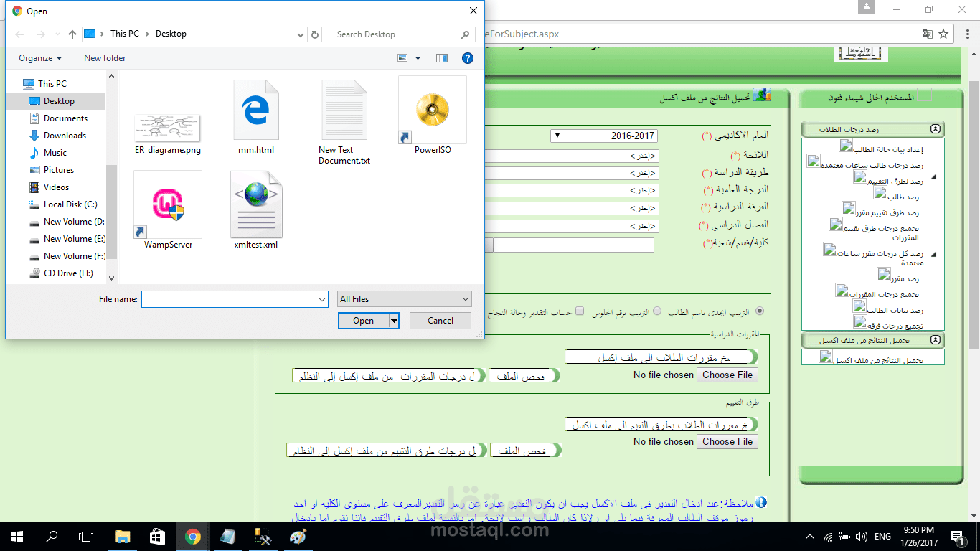The width and height of the screenshot is (980, 551).
Task: Expand the view options dropdown arrow
Action: [x=418, y=58]
